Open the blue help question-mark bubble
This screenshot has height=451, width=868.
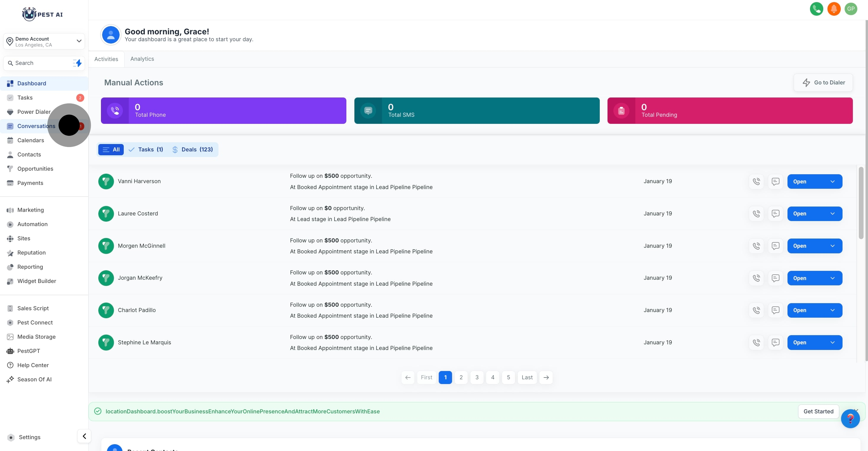click(850, 419)
